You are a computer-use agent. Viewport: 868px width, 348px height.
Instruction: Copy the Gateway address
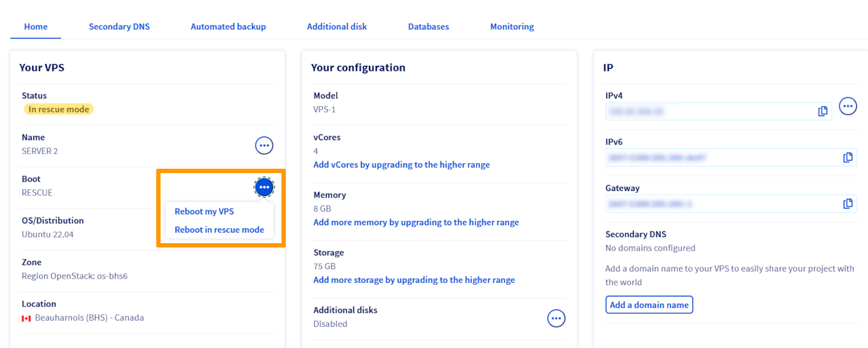pyautogui.click(x=848, y=203)
